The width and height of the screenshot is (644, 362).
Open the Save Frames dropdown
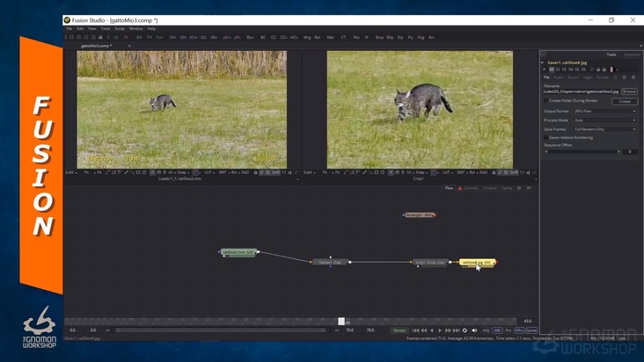pyautogui.click(x=605, y=129)
